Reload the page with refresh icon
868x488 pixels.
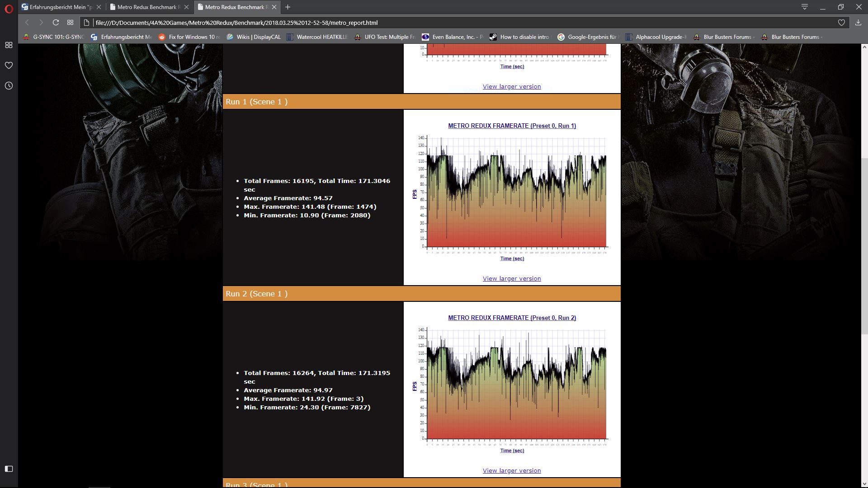pyautogui.click(x=56, y=23)
